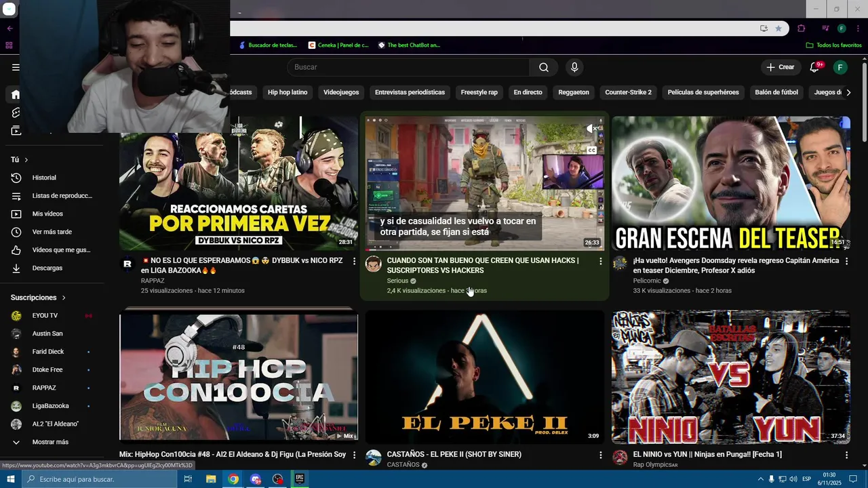The image size is (868, 488).
Task: Open the YouTube account avatar menu
Action: pyautogui.click(x=840, y=67)
